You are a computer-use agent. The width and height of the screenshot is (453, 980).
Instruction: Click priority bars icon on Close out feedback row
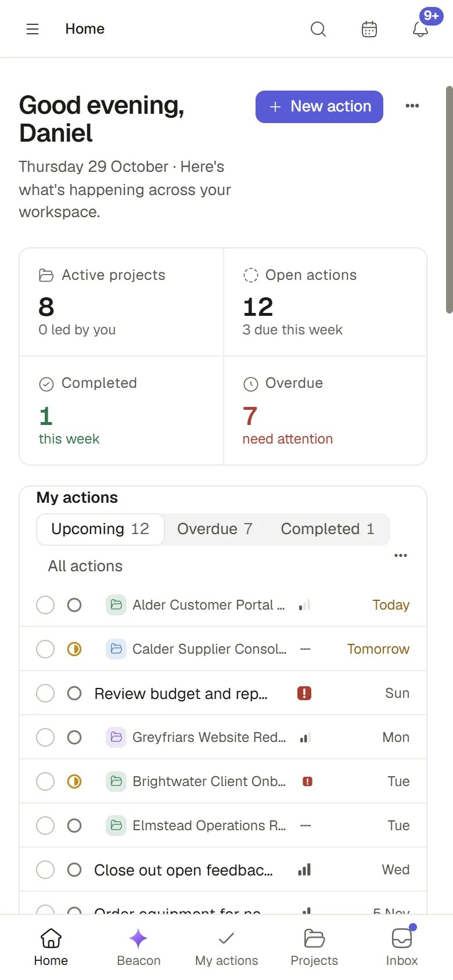(304, 870)
